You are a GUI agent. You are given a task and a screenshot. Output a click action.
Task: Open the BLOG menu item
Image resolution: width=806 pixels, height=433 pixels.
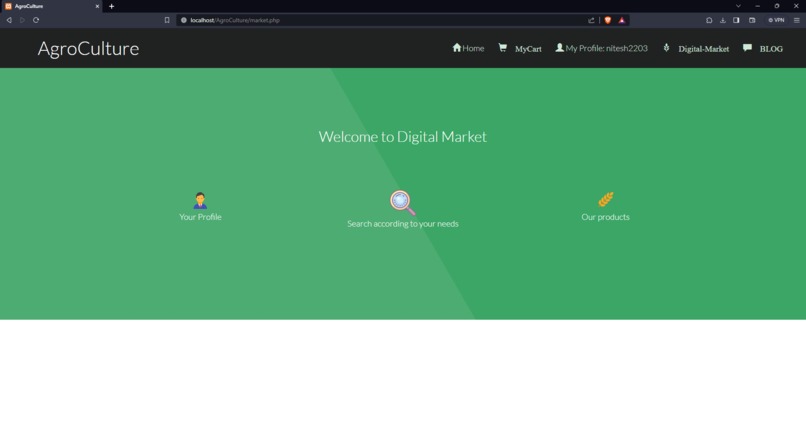[771, 49]
